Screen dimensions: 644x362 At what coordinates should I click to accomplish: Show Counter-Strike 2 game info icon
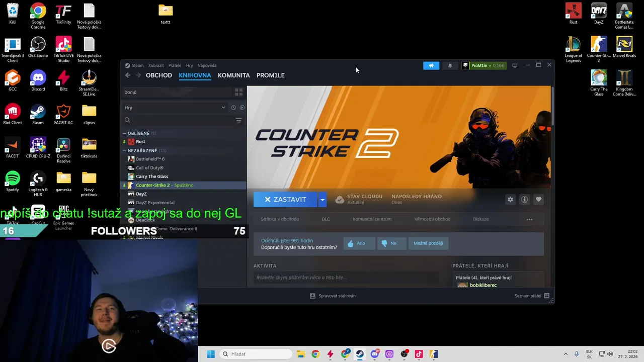pyautogui.click(x=524, y=200)
